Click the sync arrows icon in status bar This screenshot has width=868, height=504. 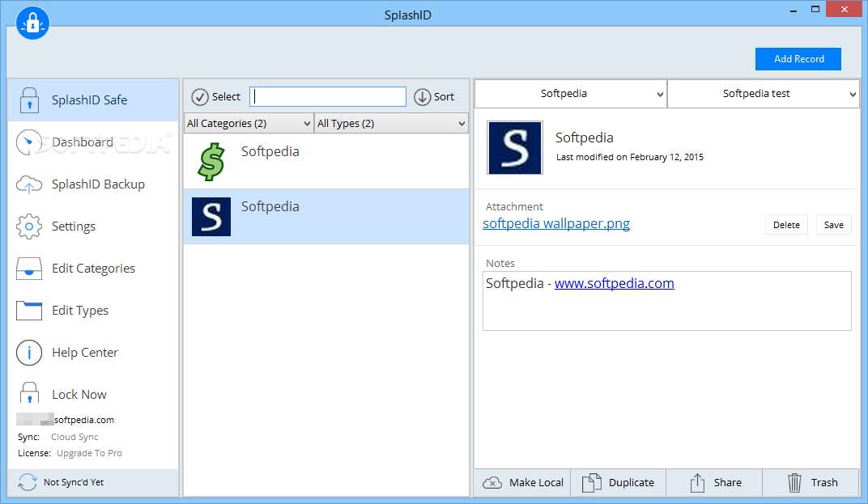point(28,482)
